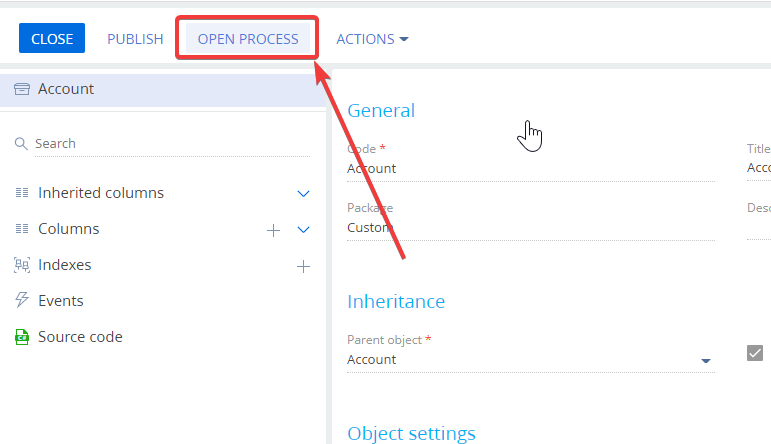Click the Publish button

(x=135, y=39)
